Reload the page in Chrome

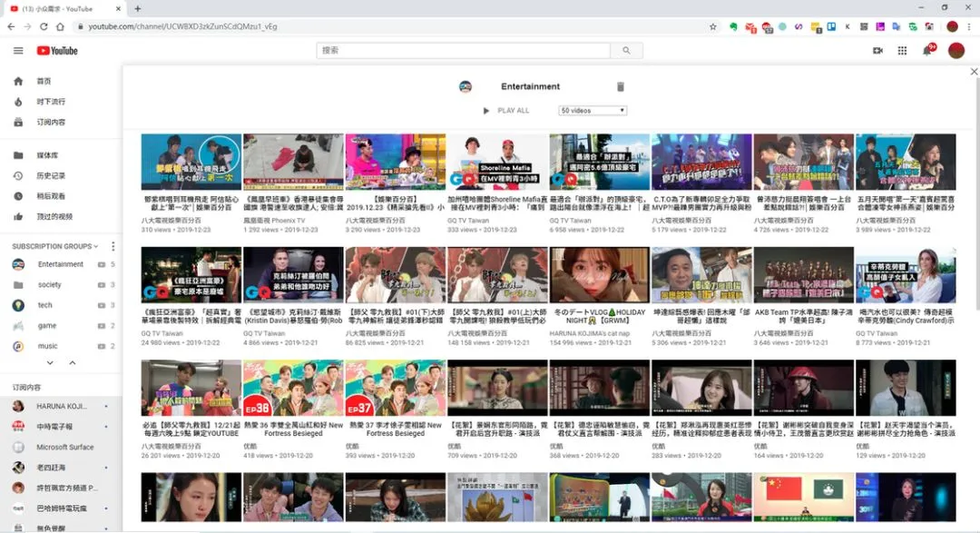coord(44,26)
